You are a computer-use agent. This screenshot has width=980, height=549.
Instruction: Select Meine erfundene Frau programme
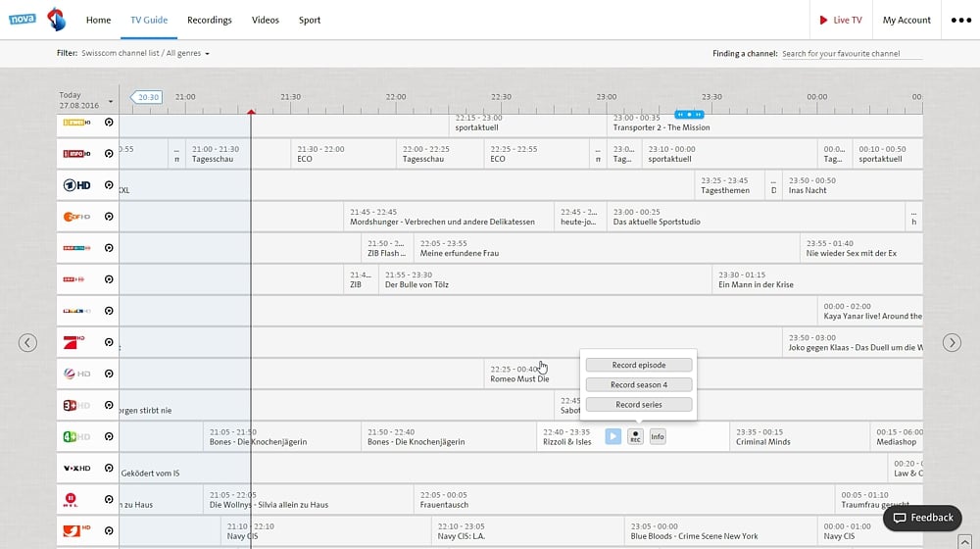[607, 248]
